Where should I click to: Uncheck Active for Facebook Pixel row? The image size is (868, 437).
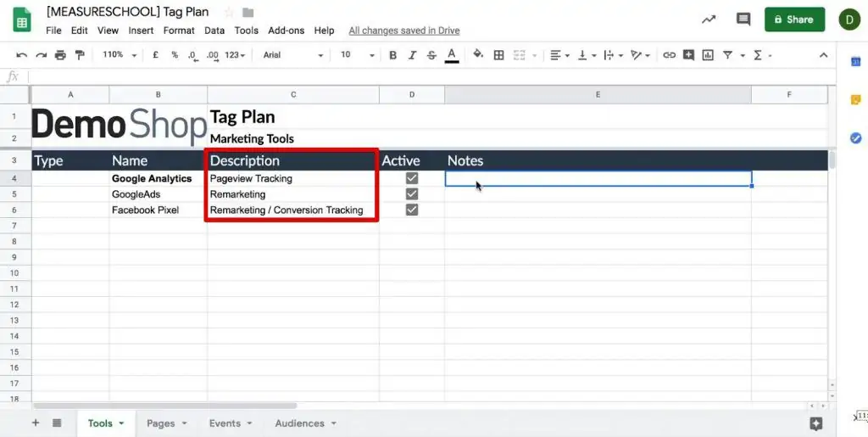[x=411, y=210]
